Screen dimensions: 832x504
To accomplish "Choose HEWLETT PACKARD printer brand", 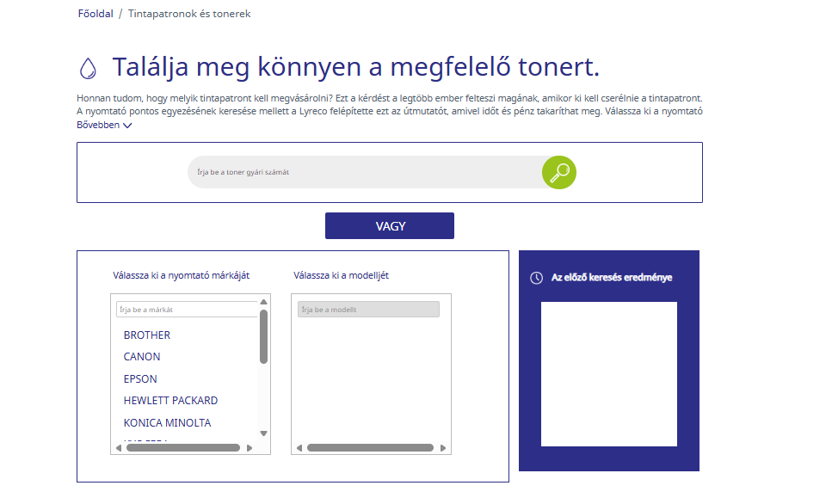I will pos(170,401).
